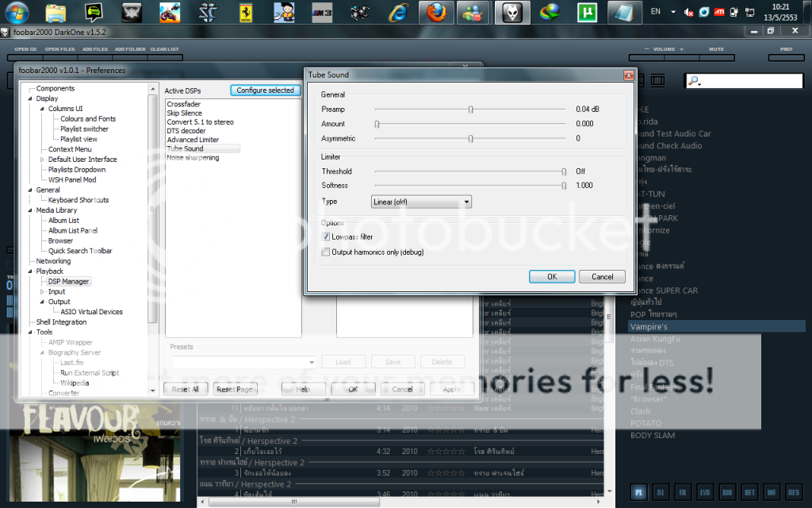
Task: Click the muted speaker tray icon
Action: pos(689,12)
